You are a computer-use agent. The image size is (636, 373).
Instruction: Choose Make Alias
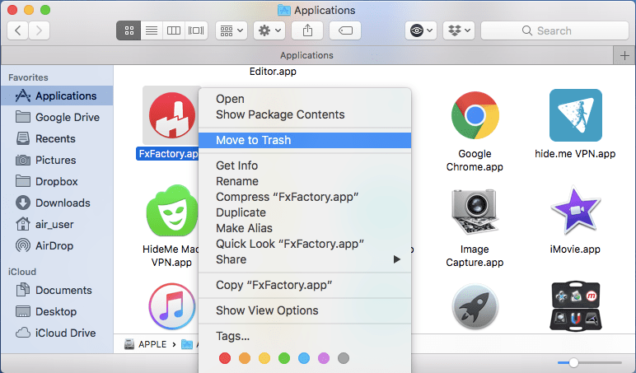pyautogui.click(x=305, y=228)
